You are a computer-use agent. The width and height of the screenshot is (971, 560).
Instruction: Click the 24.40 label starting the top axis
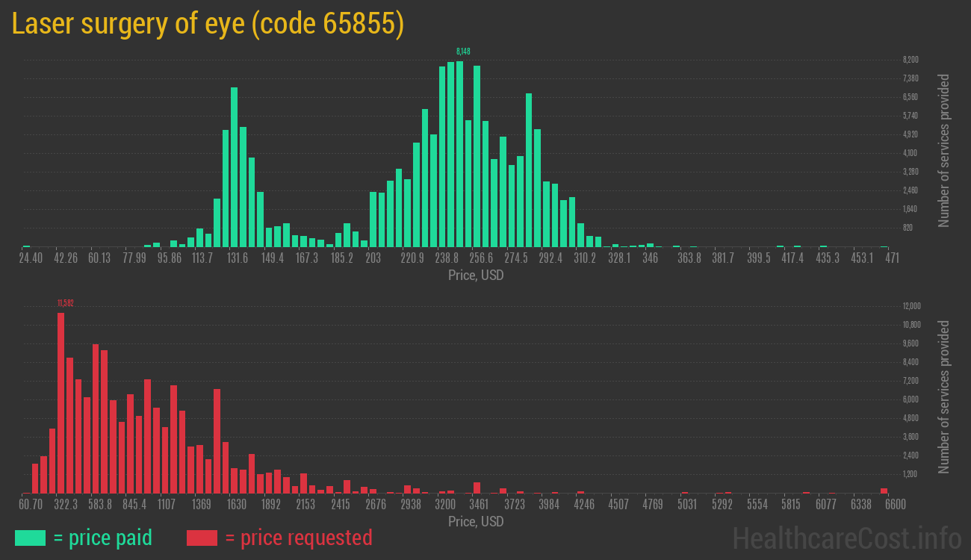pyautogui.click(x=31, y=258)
